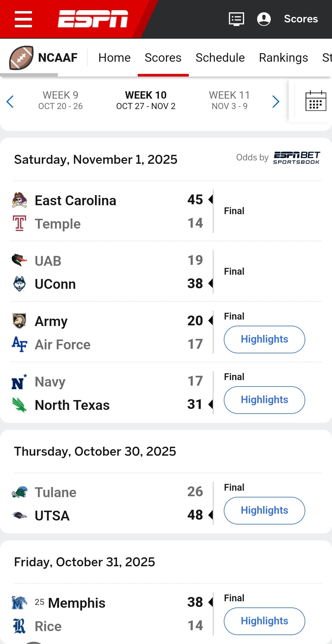Open the calendar date picker

[316, 101]
